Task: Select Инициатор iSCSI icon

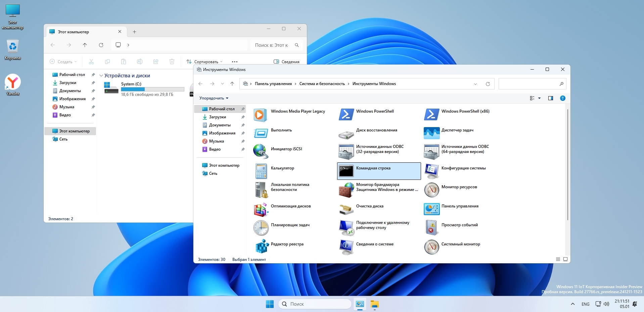Action: point(260,151)
